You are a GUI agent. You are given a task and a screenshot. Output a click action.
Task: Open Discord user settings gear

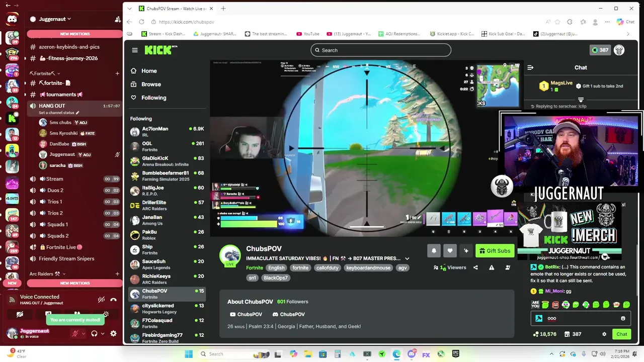tap(113, 333)
